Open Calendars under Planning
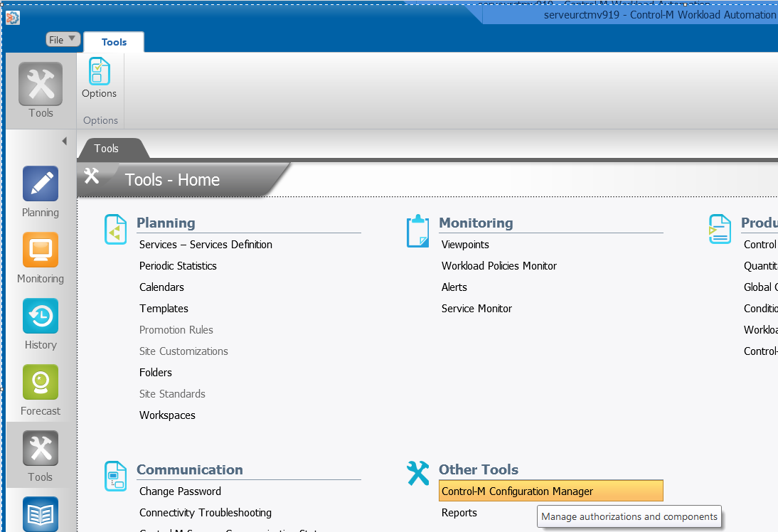 [x=161, y=287]
